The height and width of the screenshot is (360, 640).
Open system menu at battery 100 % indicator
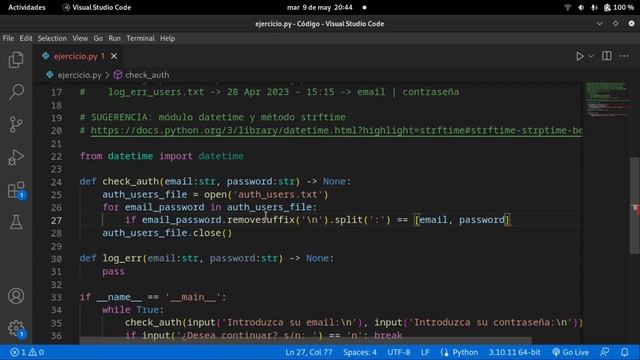(x=619, y=7)
